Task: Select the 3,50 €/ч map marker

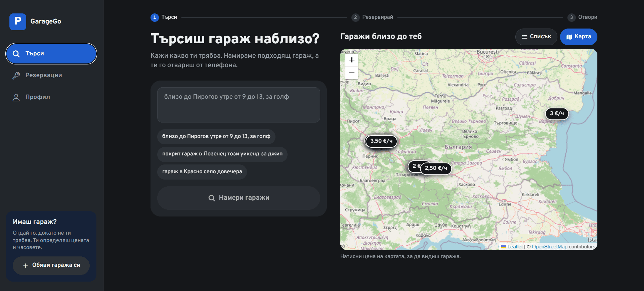Action: coord(381,141)
